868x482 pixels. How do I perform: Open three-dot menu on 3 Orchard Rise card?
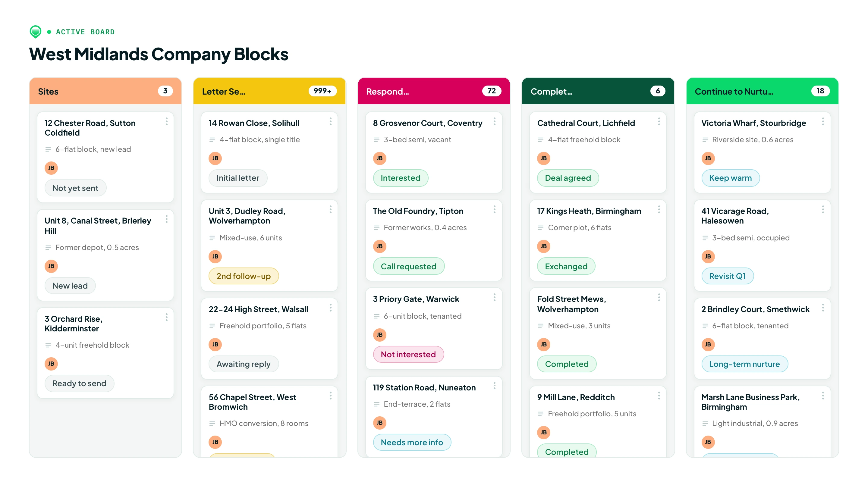(x=166, y=317)
